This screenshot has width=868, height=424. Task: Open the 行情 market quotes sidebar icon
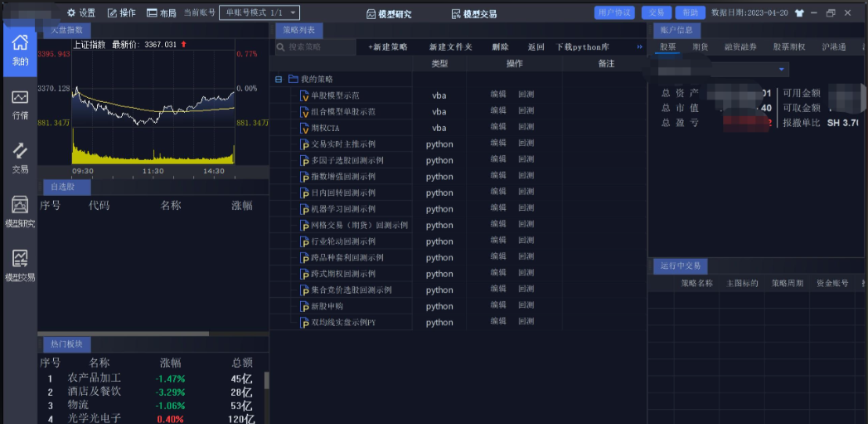(x=20, y=105)
